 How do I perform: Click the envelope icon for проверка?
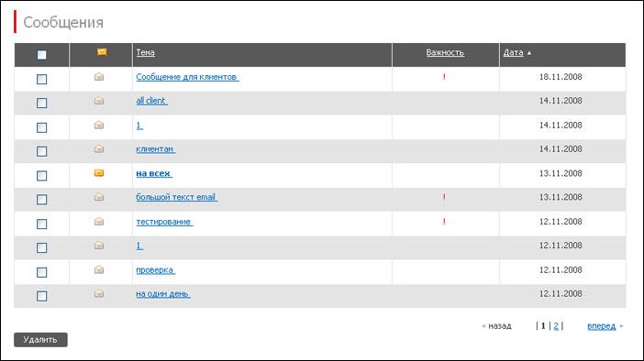[98, 269]
